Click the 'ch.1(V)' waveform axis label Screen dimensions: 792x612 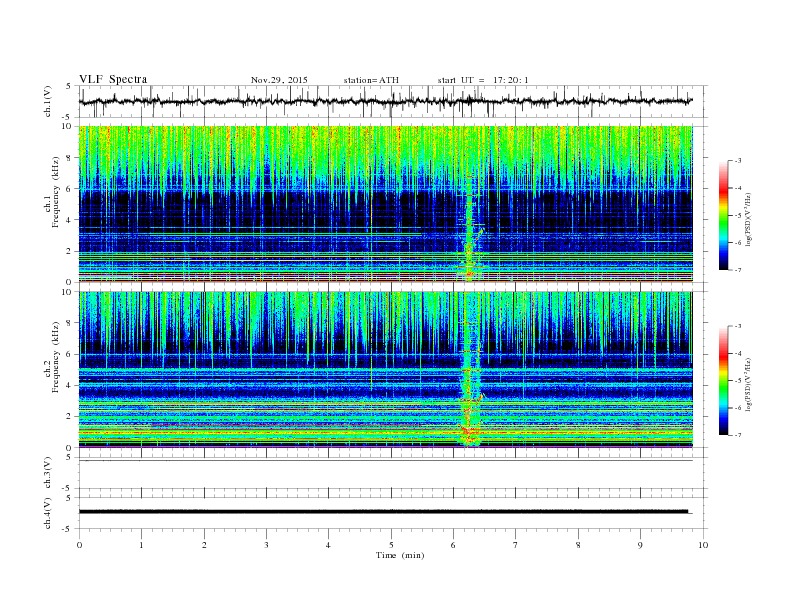click(48, 101)
